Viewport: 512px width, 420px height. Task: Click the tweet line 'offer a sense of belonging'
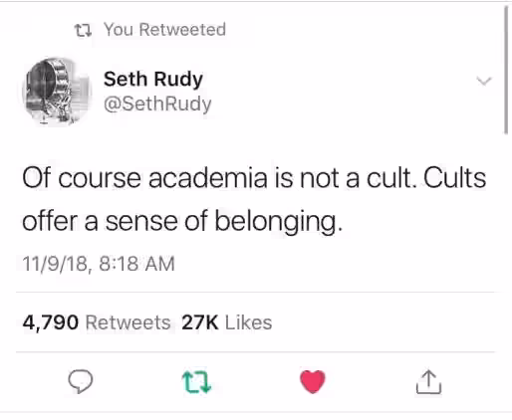click(182, 221)
